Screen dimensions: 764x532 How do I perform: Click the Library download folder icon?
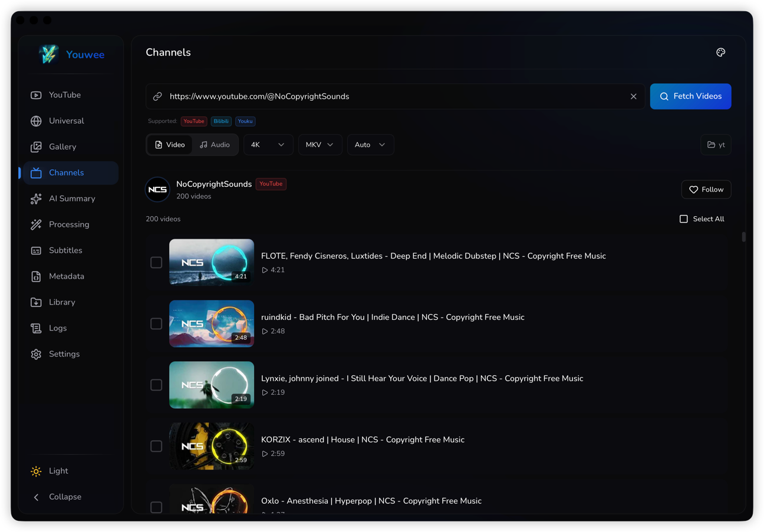click(x=36, y=302)
